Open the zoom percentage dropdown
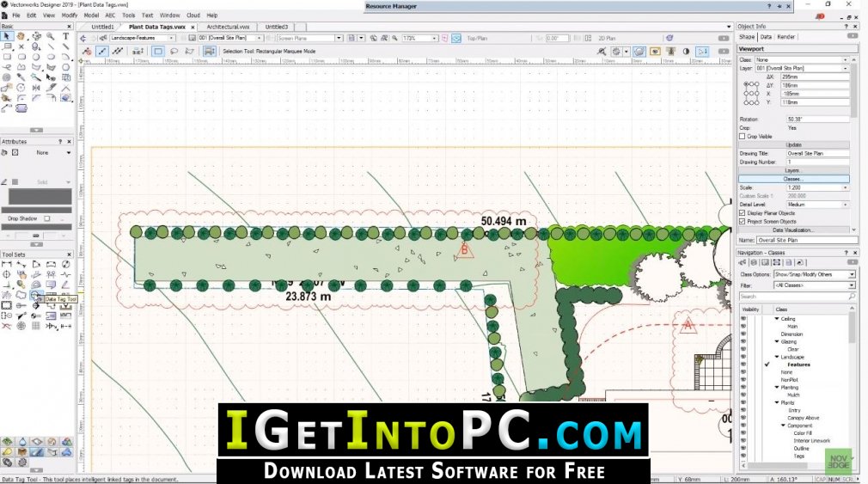The width and height of the screenshot is (868, 484). point(419,38)
